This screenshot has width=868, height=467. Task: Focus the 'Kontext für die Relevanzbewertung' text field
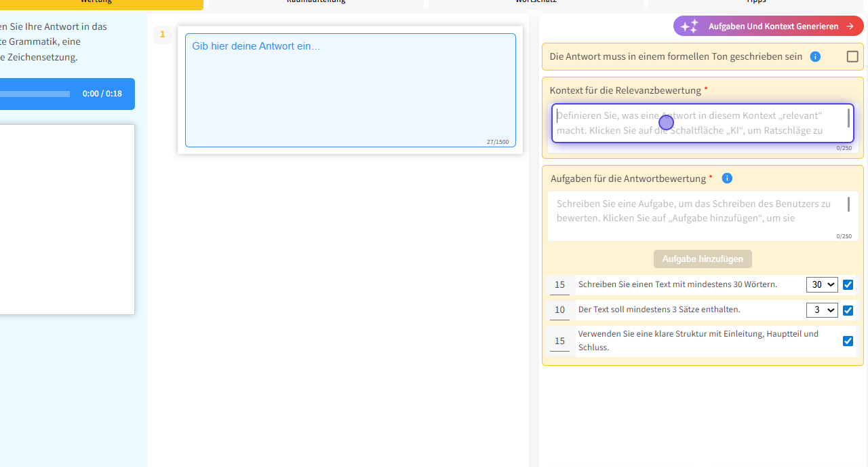tap(700, 123)
